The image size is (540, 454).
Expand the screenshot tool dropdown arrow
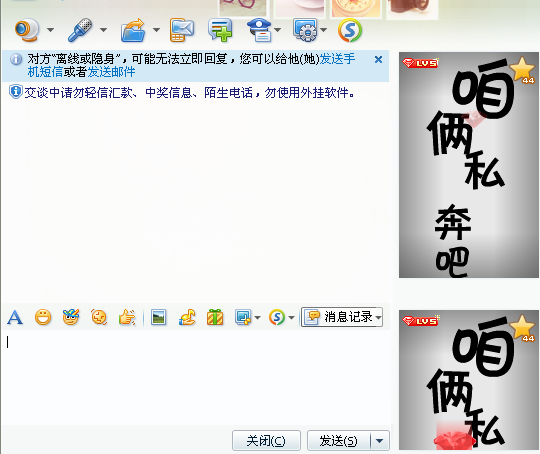(257, 317)
